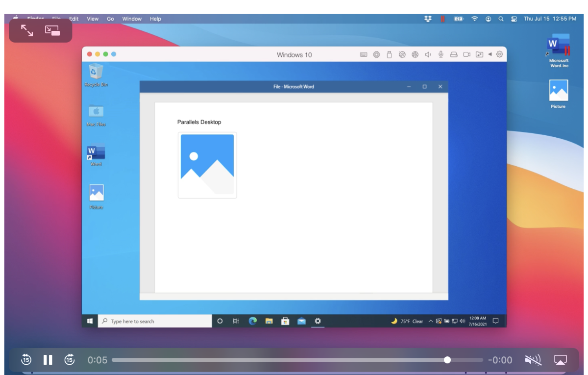Click the CD/DVD disc icon in Parallels toolbar
This screenshot has height=375, width=588.
pos(402,54)
